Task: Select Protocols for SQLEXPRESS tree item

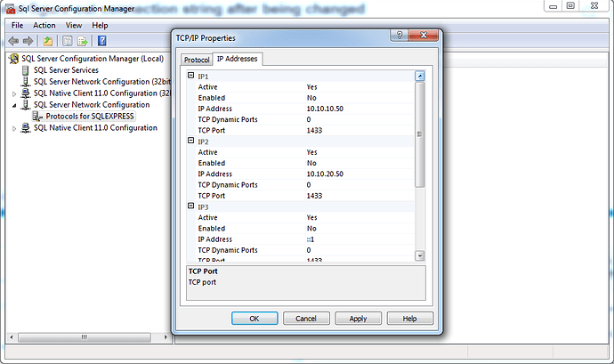Action: (90, 117)
